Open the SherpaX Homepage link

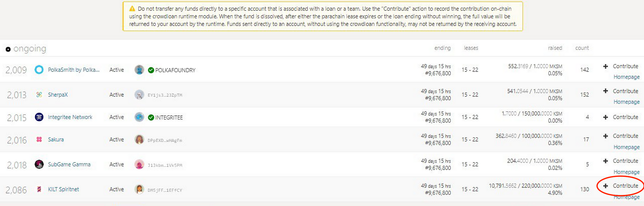[x=626, y=102]
